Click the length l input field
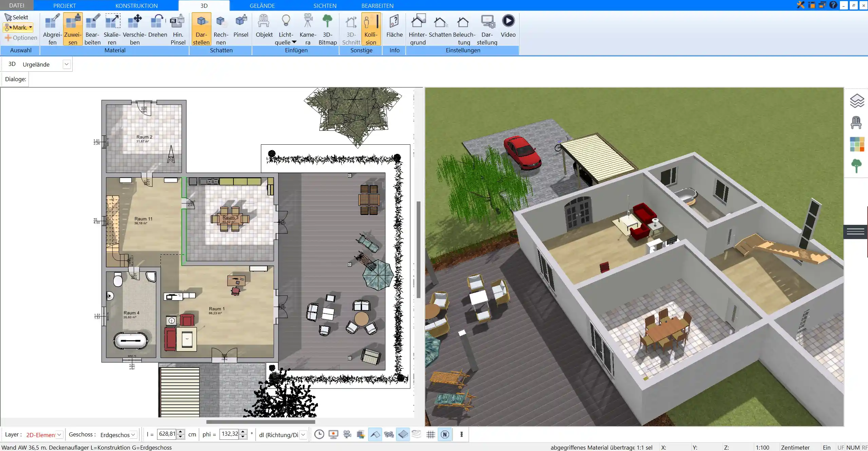This screenshot has height=451, width=868. (167, 434)
